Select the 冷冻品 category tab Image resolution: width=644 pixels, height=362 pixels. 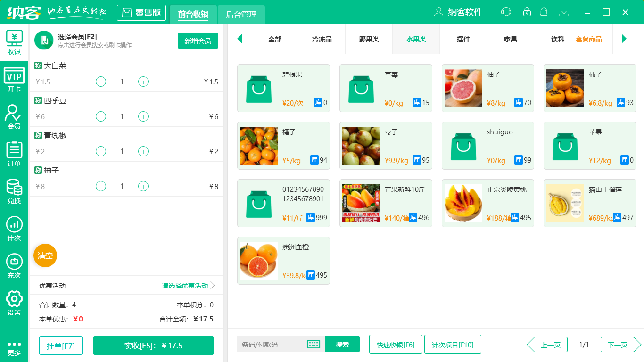tap(322, 39)
